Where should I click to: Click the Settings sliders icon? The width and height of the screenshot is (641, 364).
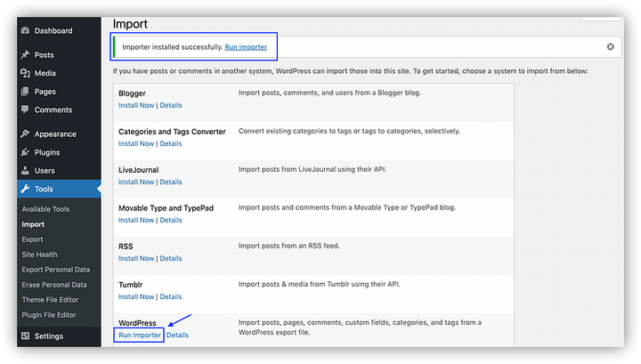point(25,336)
